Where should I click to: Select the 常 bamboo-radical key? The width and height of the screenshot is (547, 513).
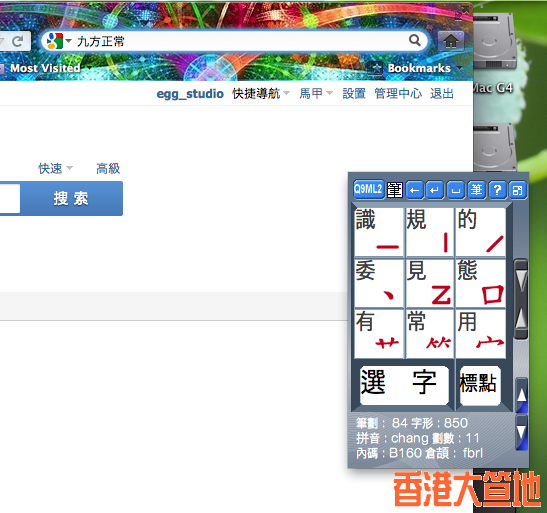pyautogui.click(x=429, y=334)
